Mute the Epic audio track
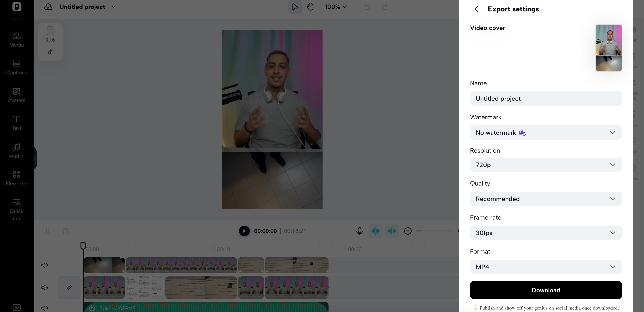Viewport: 644px width, 312px height. (44, 308)
